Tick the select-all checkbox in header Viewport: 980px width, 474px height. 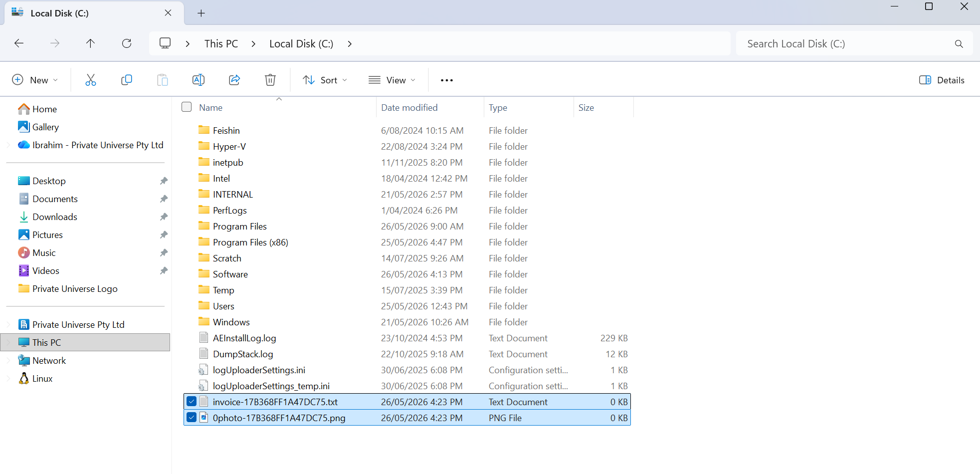click(187, 107)
